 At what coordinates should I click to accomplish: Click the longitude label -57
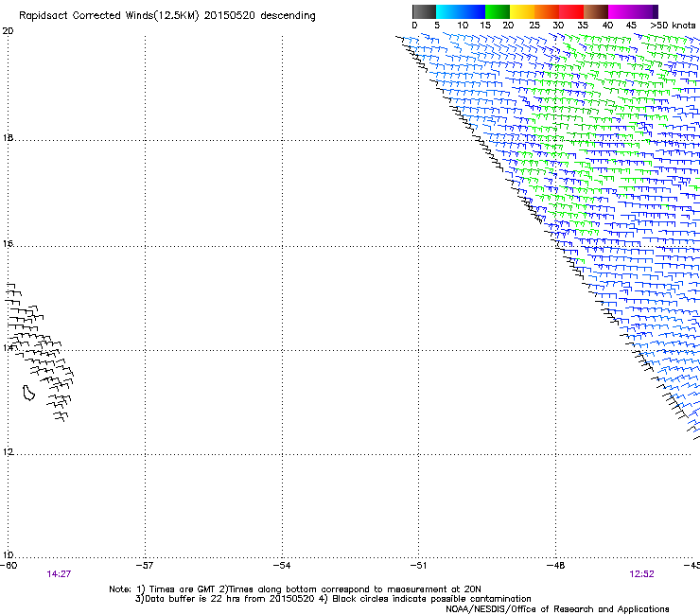tap(145, 566)
